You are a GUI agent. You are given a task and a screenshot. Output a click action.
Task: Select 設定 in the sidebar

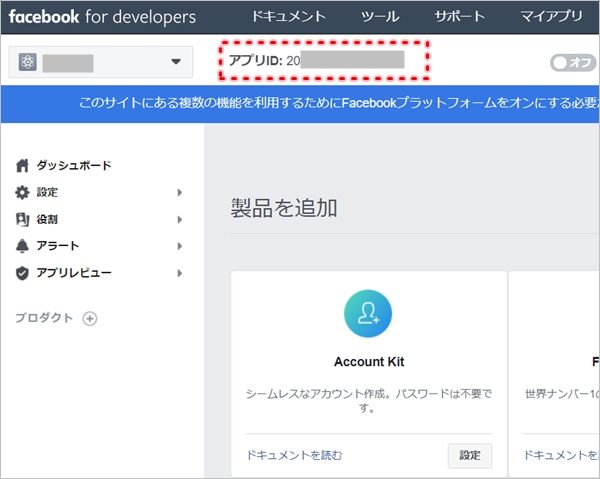47,192
